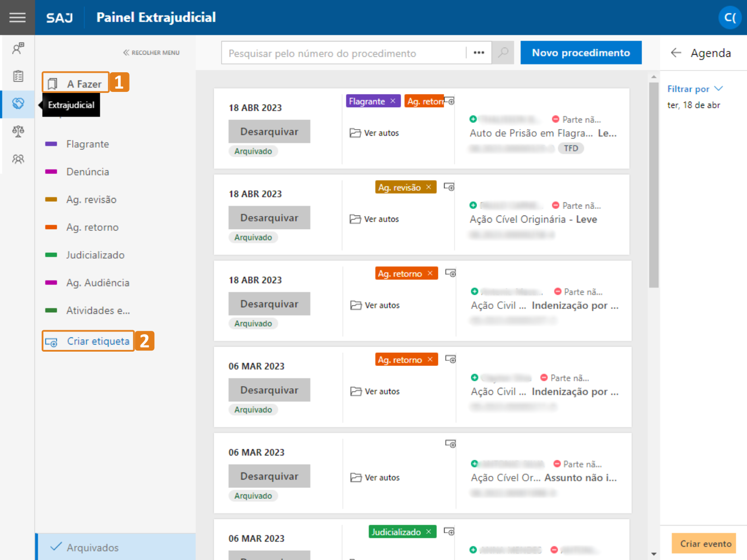
Task: Focus the procedure number search field
Action: pos(345,53)
